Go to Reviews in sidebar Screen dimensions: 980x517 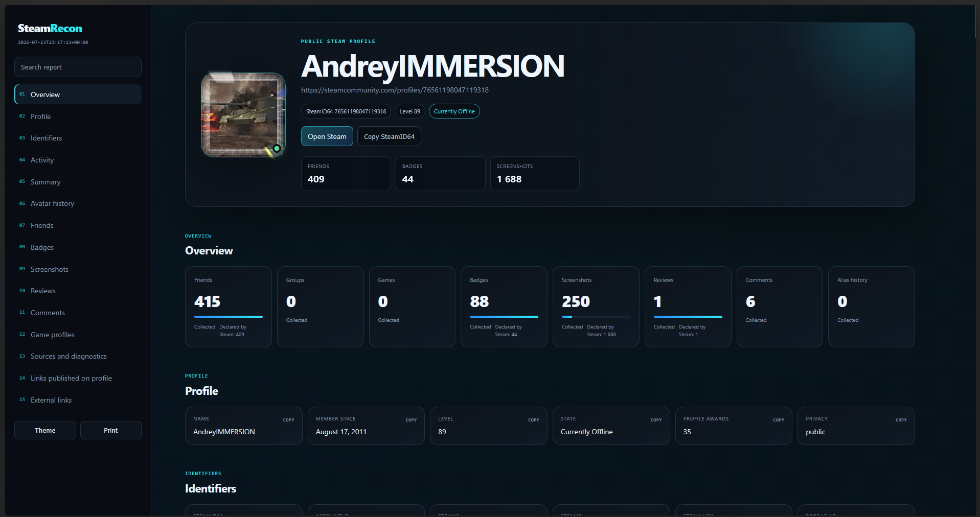point(78,291)
